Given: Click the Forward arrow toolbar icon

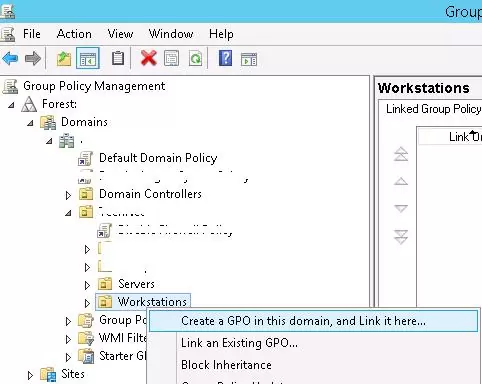Looking at the screenshot, I should (x=33, y=59).
